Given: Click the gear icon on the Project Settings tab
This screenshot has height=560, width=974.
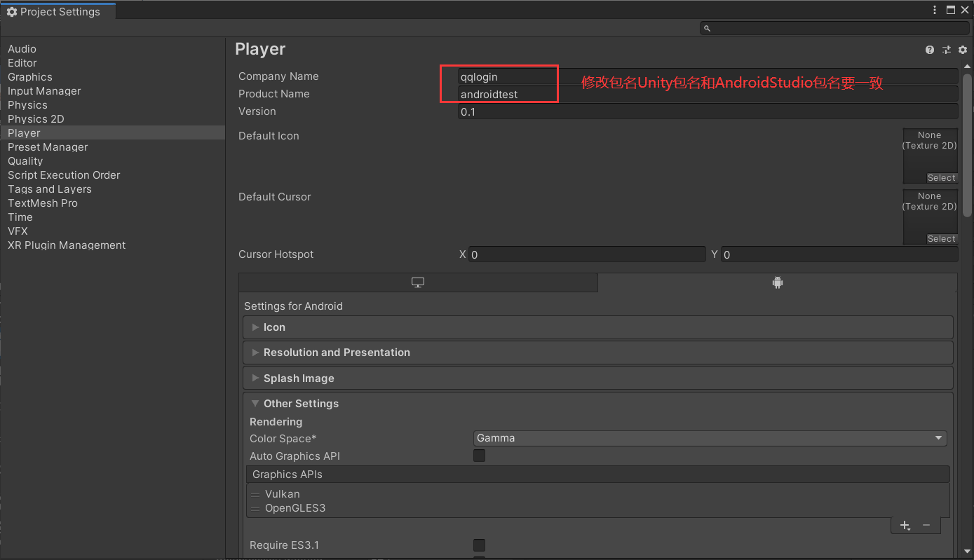Looking at the screenshot, I should pyautogui.click(x=11, y=11).
